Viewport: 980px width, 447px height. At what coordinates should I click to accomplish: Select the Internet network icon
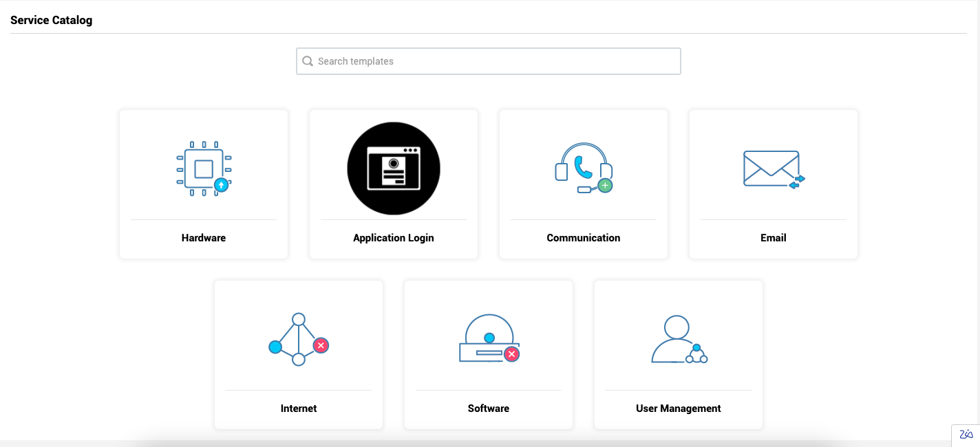click(x=298, y=338)
